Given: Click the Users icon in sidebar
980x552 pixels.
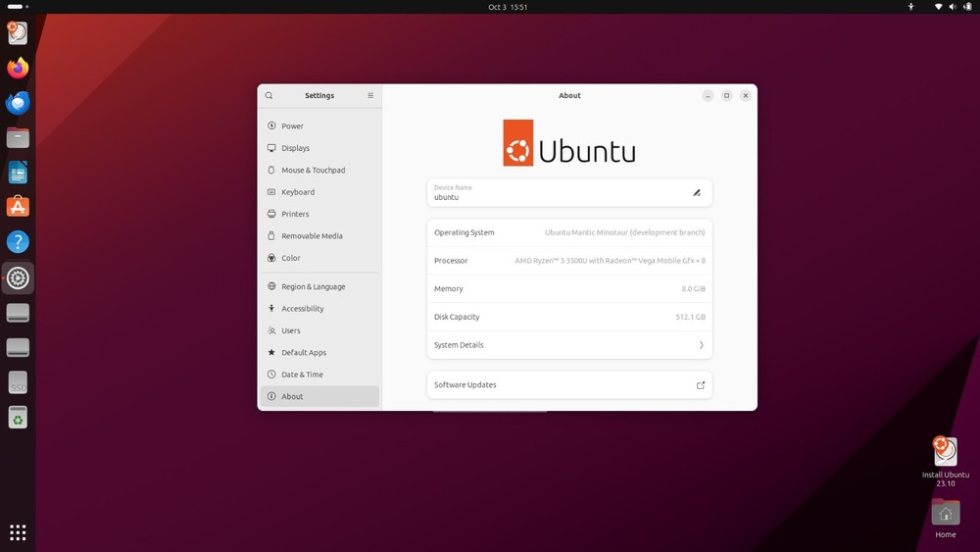Looking at the screenshot, I should 271,330.
